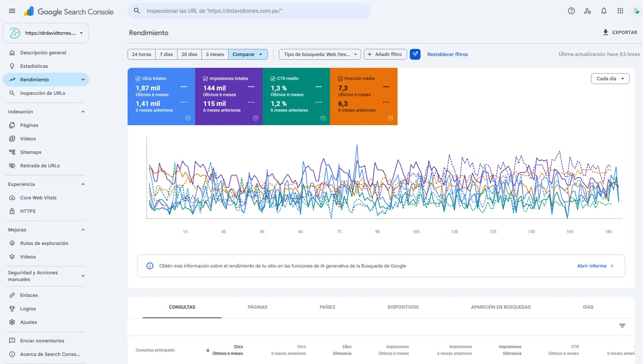
Task: Toggle the CTR medio checkbox
Action: tap(273, 79)
